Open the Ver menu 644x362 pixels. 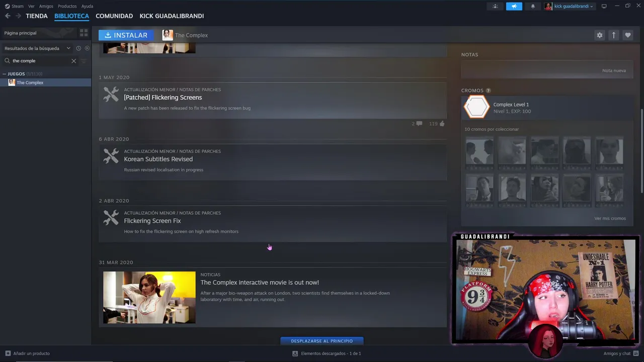[x=32, y=6]
